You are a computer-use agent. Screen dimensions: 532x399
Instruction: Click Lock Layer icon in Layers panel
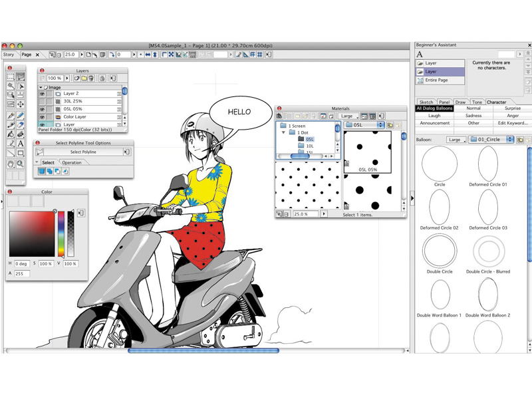pyautogui.click(x=102, y=78)
